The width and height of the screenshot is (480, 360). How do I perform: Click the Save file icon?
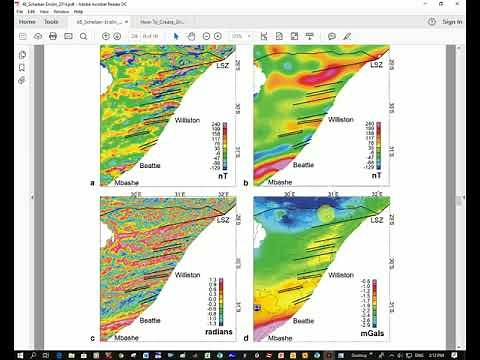pos(23,36)
